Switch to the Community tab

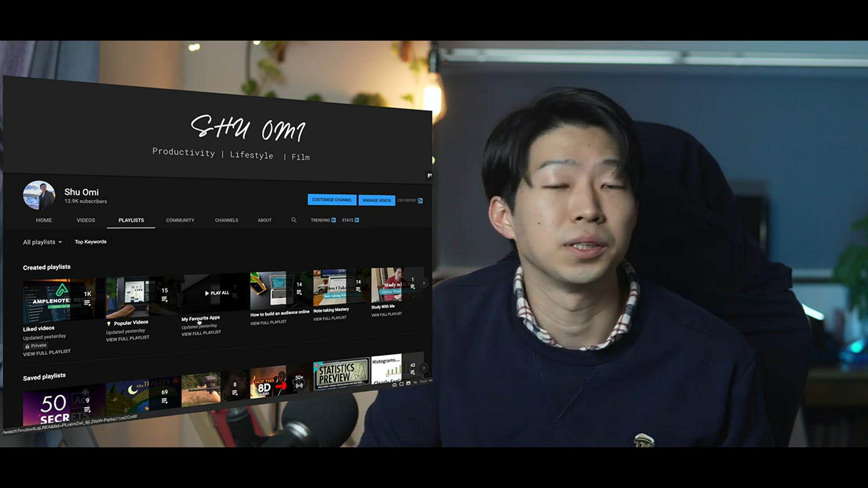click(x=180, y=220)
